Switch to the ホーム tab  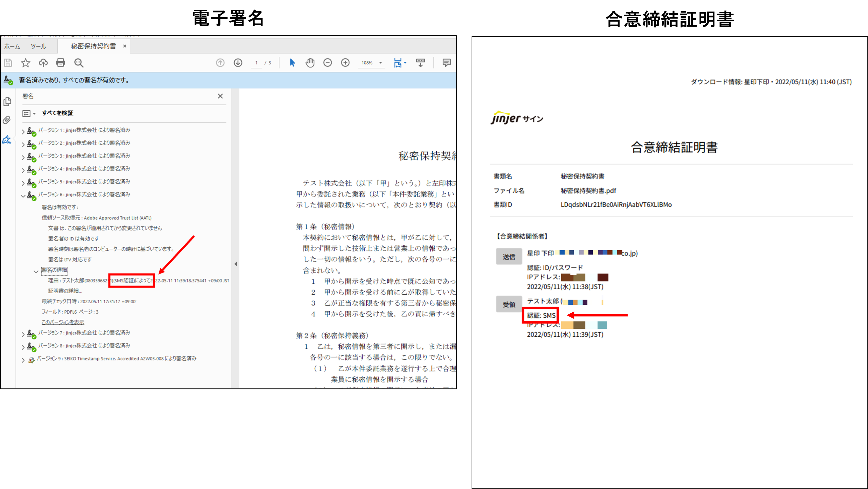(12, 46)
